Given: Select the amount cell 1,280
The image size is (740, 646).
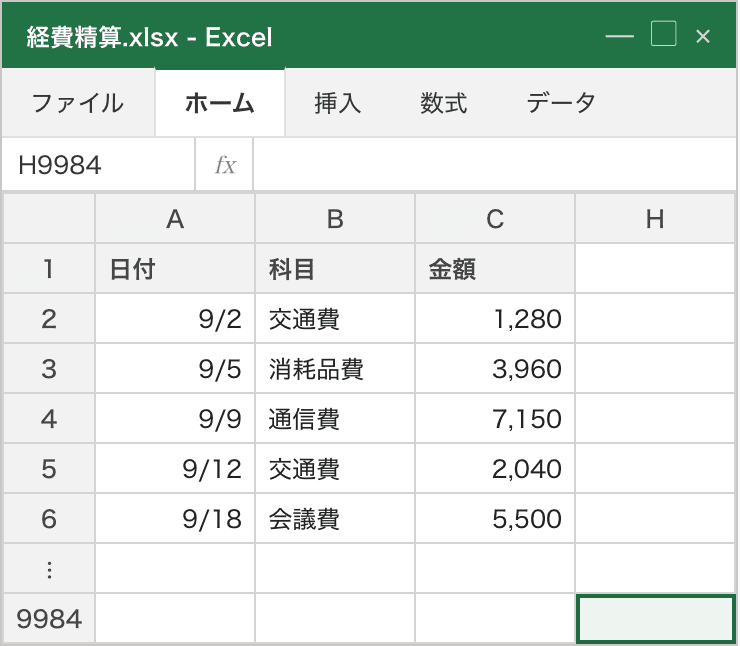Looking at the screenshot, I should tap(495, 319).
